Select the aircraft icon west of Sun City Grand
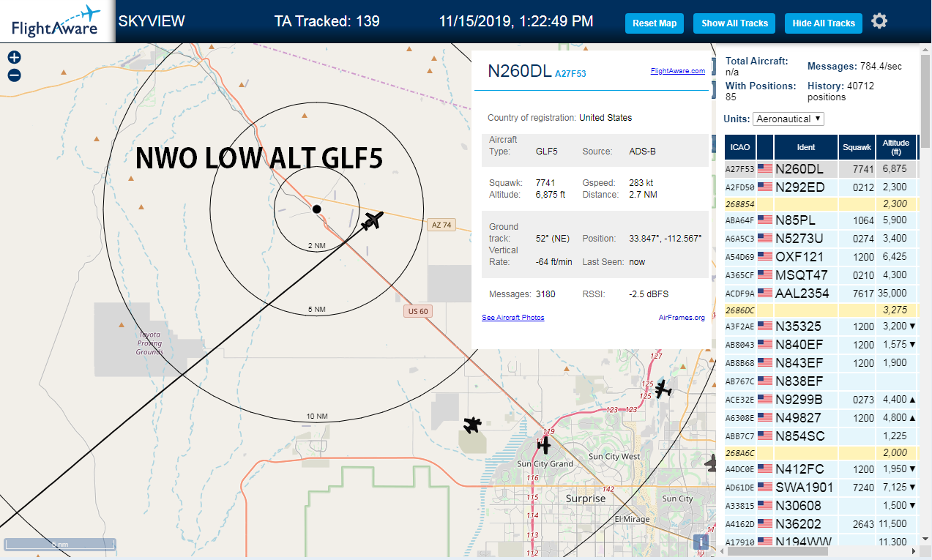This screenshot has height=560, width=932. pos(473,425)
